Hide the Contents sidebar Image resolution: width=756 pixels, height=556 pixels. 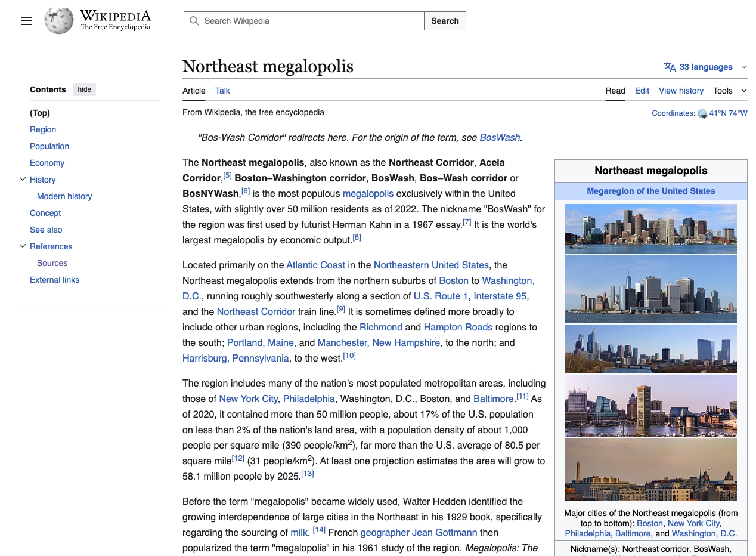[x=85, y=89]
